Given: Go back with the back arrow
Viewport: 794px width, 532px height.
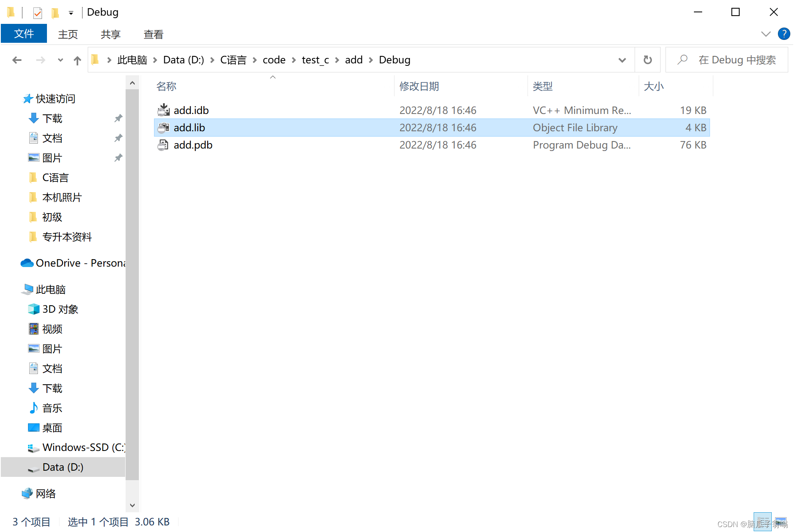Looking at the screenshot, I should pyautogui.click(x=17, y=60).
